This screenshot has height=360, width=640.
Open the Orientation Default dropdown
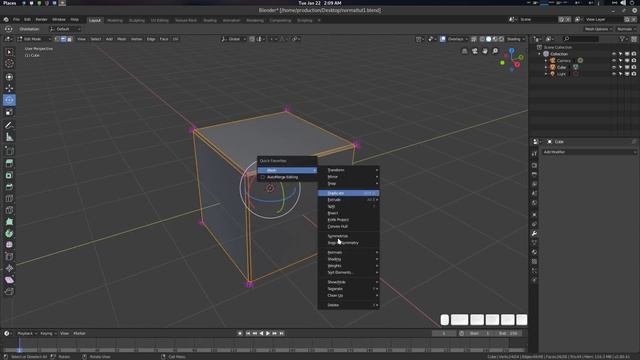pyautogui.click(x=65, y=29)
